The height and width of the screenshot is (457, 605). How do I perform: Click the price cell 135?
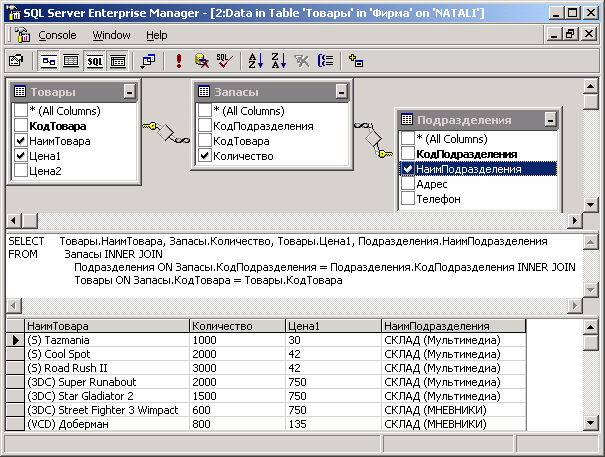(333, 424)
